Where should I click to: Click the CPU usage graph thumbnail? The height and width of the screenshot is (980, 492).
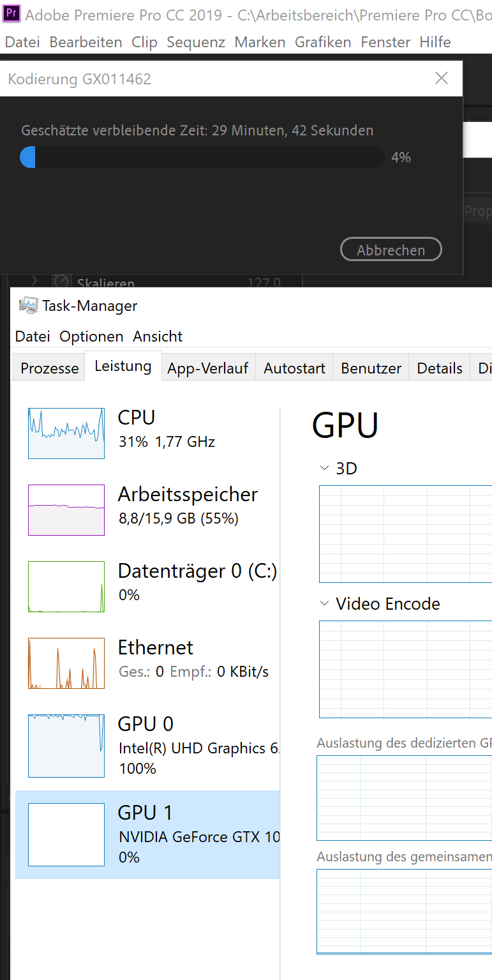coord(66,433)
